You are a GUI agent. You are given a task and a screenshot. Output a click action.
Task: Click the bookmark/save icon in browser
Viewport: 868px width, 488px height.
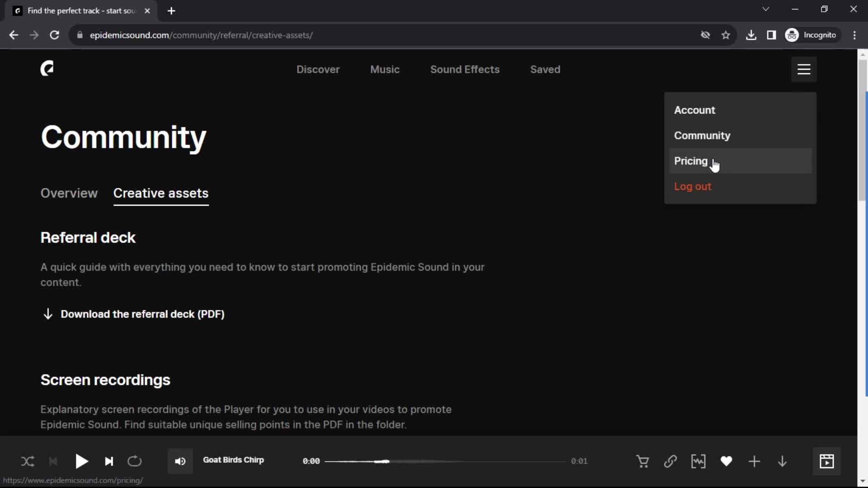point(726,35)
